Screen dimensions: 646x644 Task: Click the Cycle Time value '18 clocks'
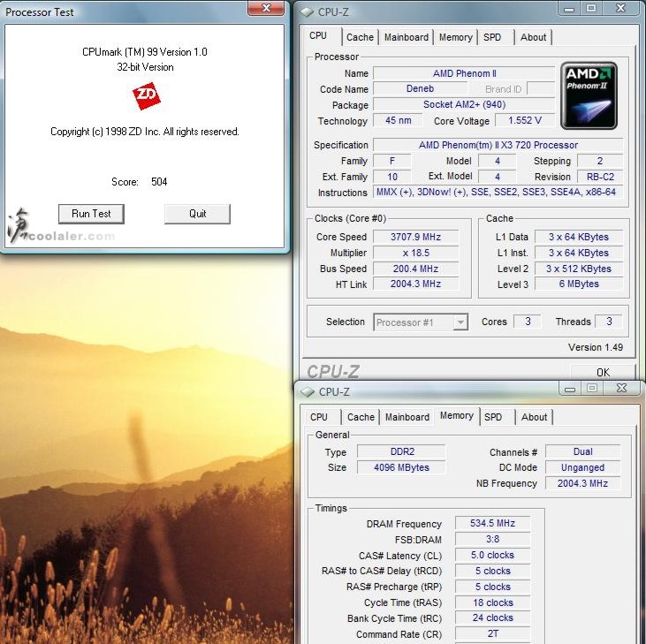tap(493, 602)
